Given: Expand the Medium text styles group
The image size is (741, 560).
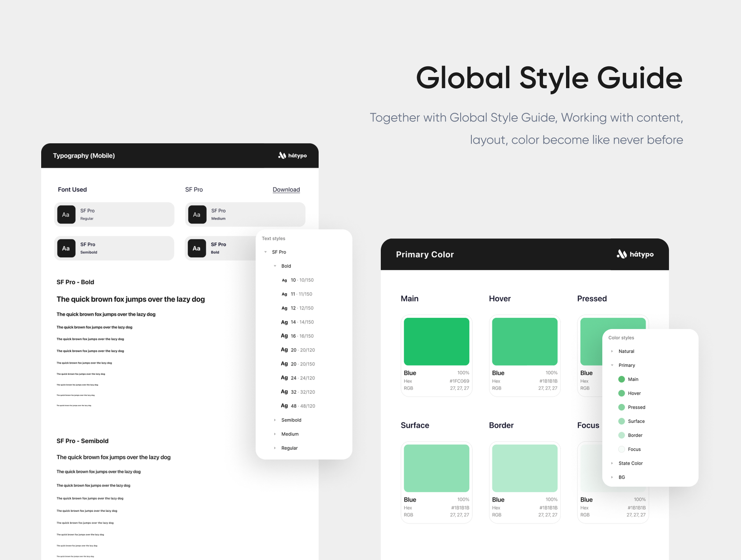Looking at the screenshot, I should (x=275, y=434).
